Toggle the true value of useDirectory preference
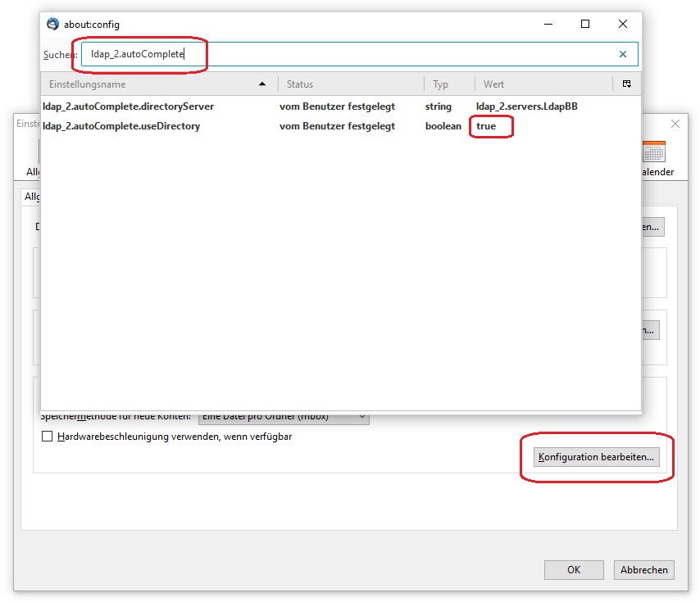Viewport: 700px width, 602px height. coord(486,126)
